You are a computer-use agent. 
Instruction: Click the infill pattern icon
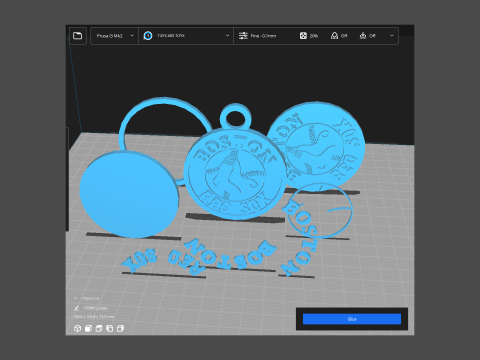(x=303, y=36)
